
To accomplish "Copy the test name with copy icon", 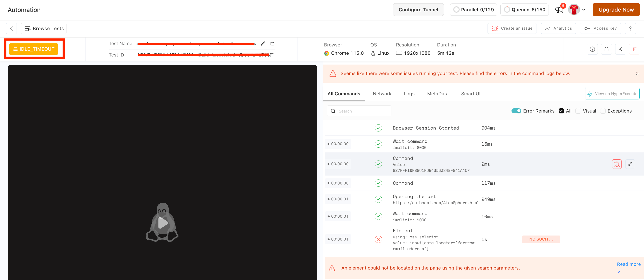I will [x=272, y=44].
